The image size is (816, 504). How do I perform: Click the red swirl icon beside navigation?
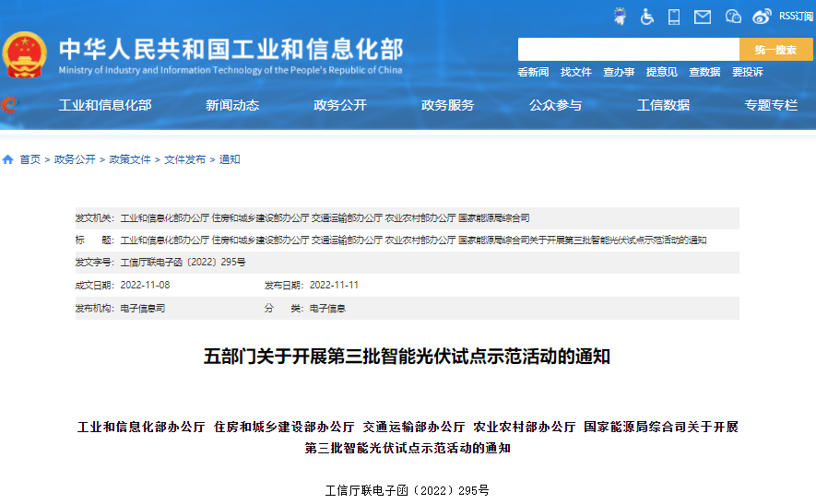tap(8, 105)
